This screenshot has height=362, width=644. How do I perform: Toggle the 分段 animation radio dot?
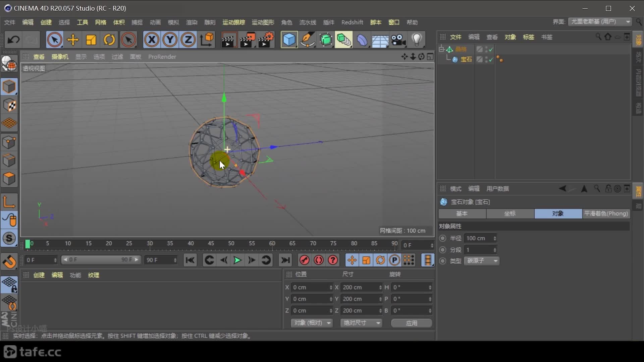443,250
